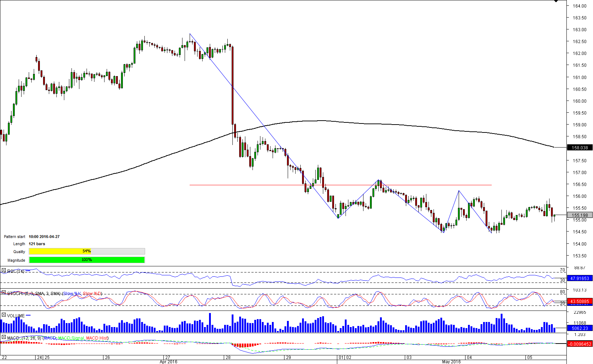593x364 pixels.
Task: Close the MACD indicator panel
Action: point(4,337)
